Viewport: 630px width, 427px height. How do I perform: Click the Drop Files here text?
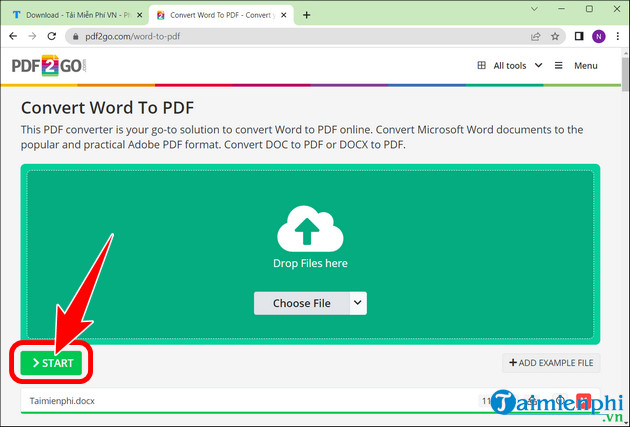310,264
